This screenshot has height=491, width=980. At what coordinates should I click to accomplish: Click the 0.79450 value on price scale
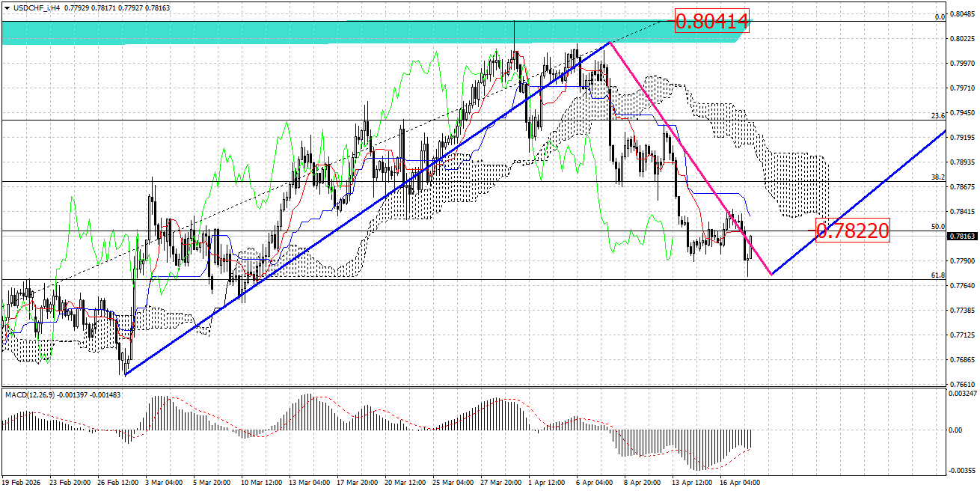pos(961,113)
